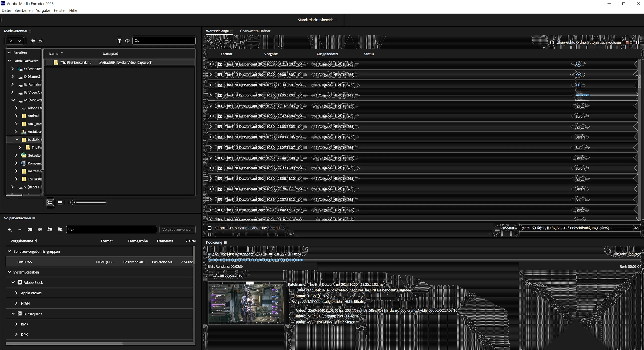Pause the queue encoding
This screenshot has width=644, height=350.
click(x=637, y=43)
